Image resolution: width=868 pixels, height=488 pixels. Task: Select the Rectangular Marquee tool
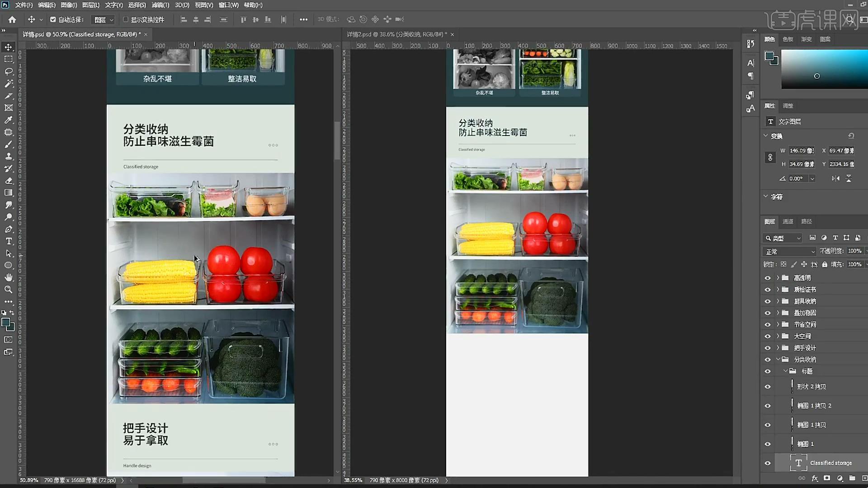9,59
